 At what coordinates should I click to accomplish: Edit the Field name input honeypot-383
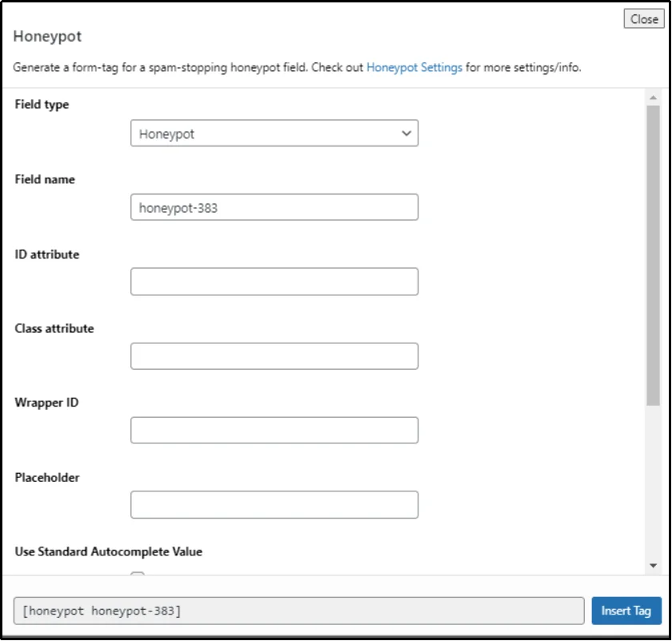click(x=274, y=207)
